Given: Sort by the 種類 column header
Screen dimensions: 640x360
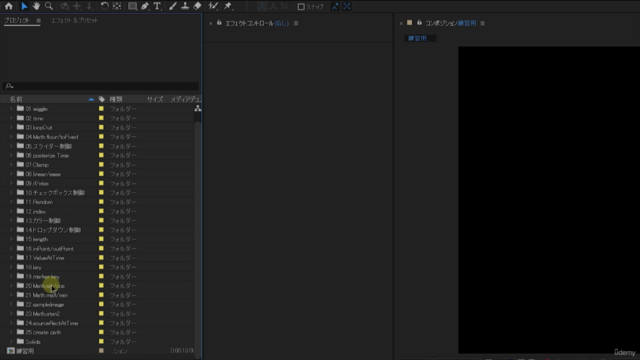Looking at the screenshot, I should (x=116, y=99).
